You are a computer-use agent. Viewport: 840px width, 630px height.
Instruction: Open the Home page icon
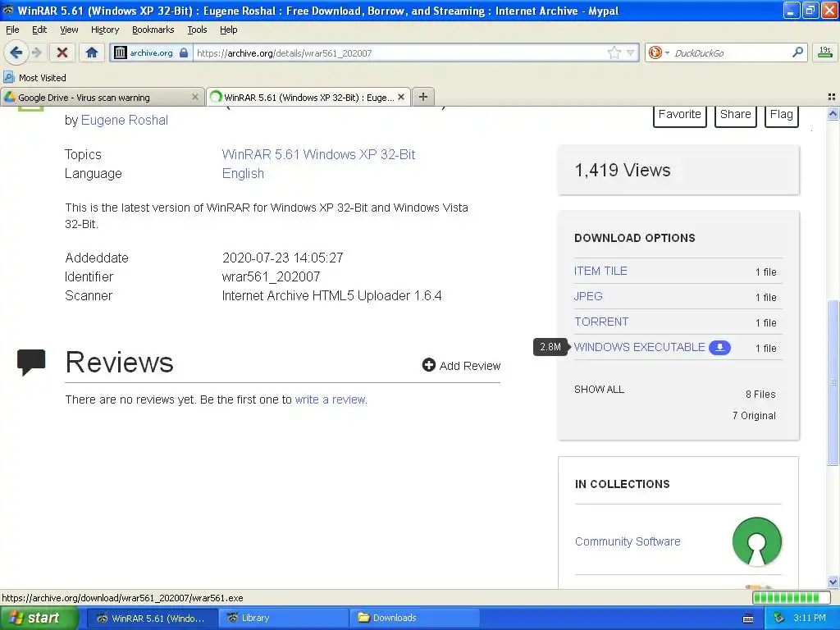click(92, 52)
